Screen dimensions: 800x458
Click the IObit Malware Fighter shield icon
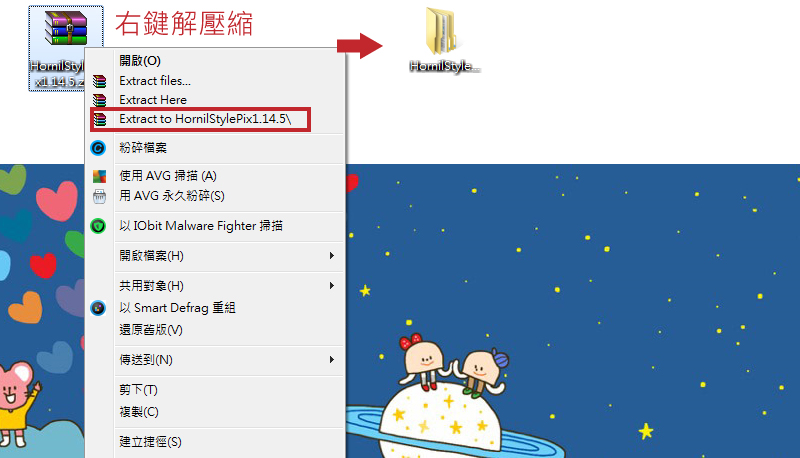coord(98,226)
